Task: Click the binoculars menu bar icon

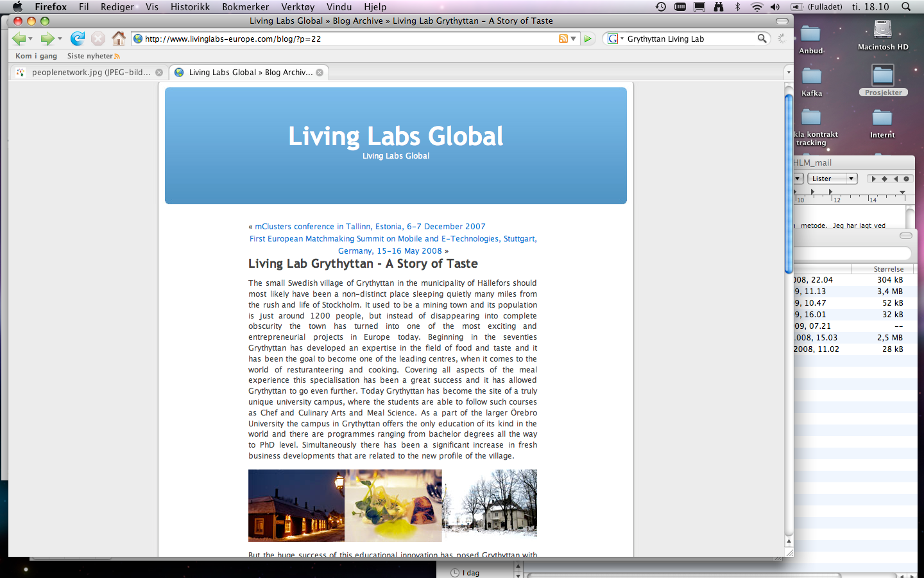Action: click(x=719, y=6)
